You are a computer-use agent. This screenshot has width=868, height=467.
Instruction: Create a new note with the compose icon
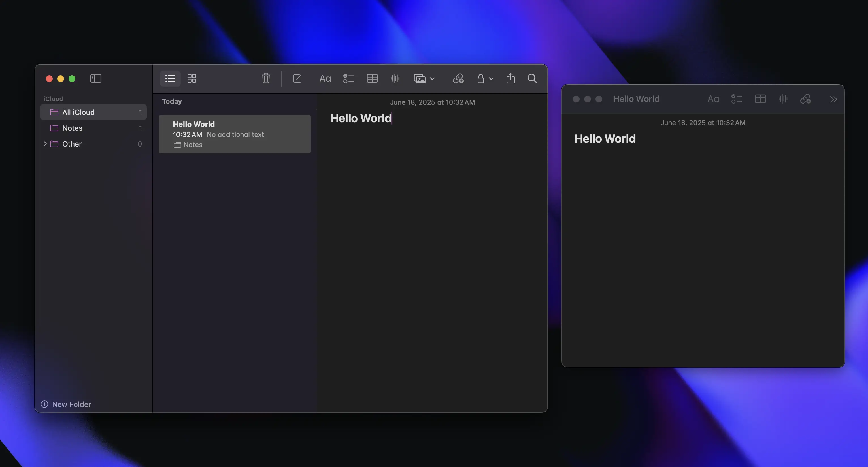tap(297, 78)
